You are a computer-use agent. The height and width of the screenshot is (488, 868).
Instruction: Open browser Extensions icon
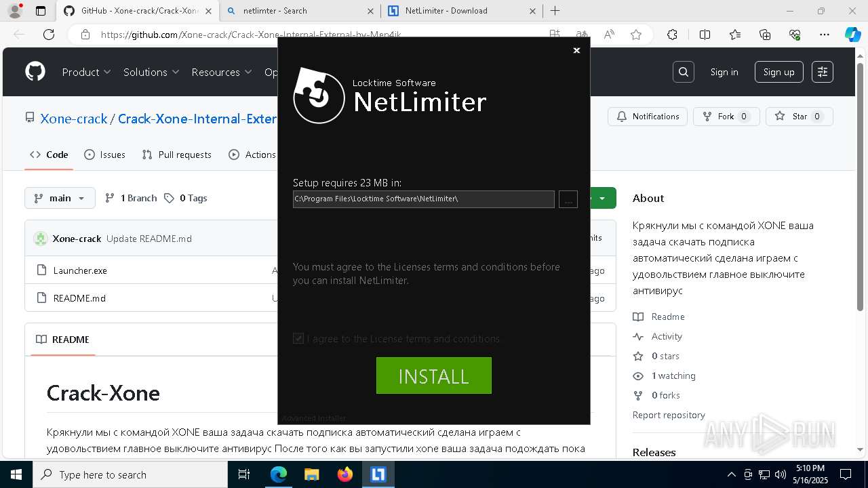672,35
